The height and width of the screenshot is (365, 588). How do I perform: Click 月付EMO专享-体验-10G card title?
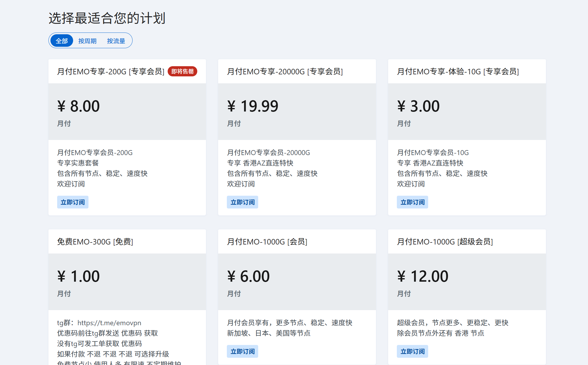coord(458,71)
